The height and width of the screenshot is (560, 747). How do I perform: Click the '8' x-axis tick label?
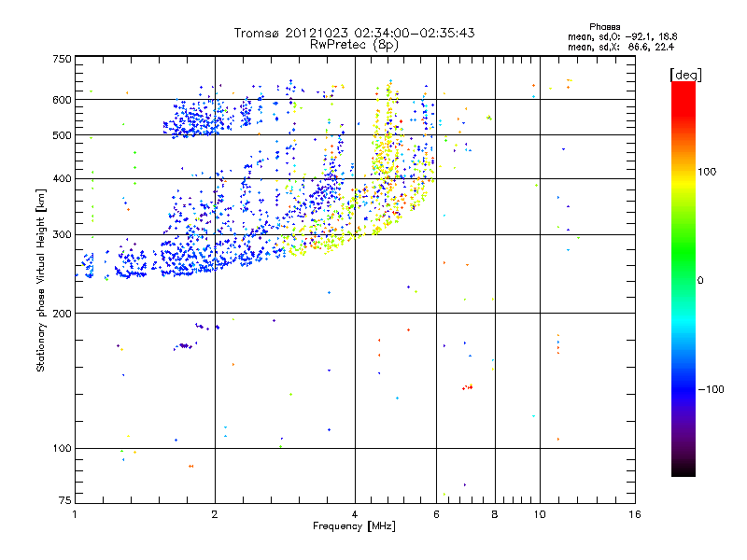pyautogui.click(x=495, y=514)
